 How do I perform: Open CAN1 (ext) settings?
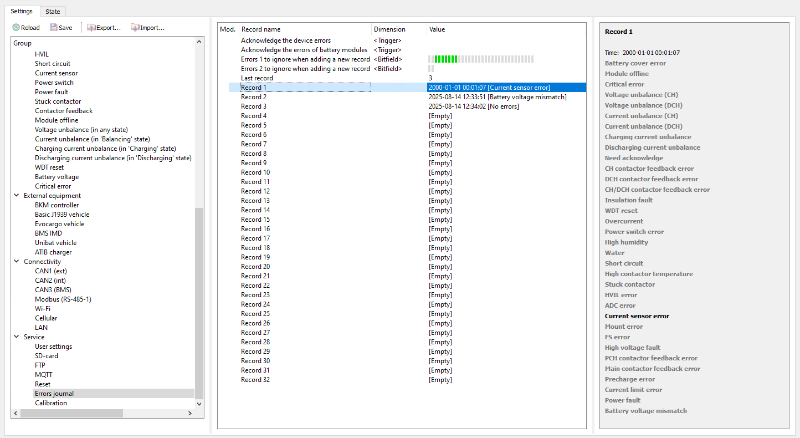coord(51,271)
